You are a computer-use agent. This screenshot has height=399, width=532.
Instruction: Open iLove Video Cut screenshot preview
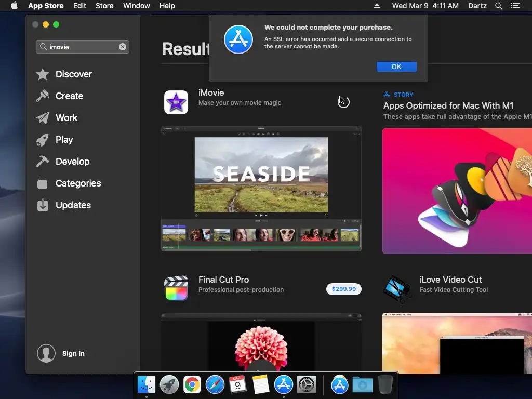coord(457,343)
